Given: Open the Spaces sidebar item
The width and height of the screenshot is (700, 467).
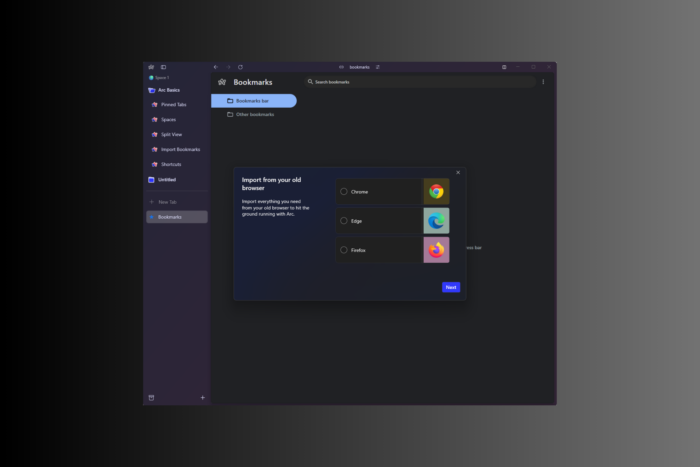Looking at the screenshot, I should tap(177, 120).
